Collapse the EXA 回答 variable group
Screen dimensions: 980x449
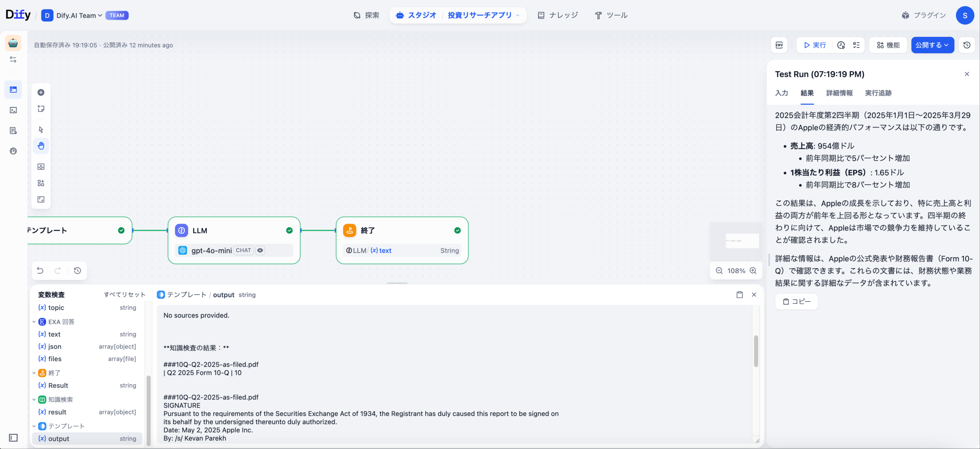point(34,322)
